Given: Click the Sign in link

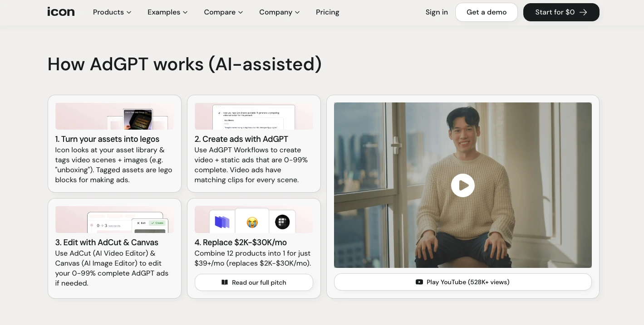Looking at the screenshot, I should [x=437, y=12].
